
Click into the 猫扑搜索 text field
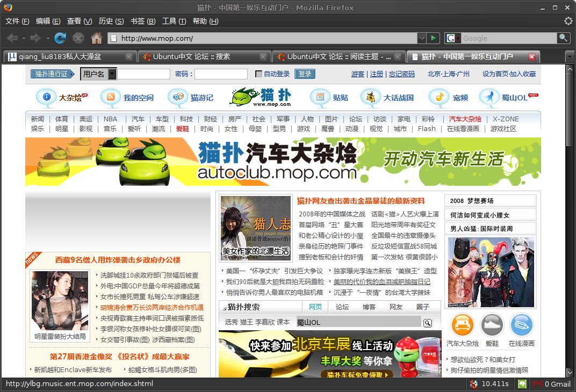[x=358, y=322]
